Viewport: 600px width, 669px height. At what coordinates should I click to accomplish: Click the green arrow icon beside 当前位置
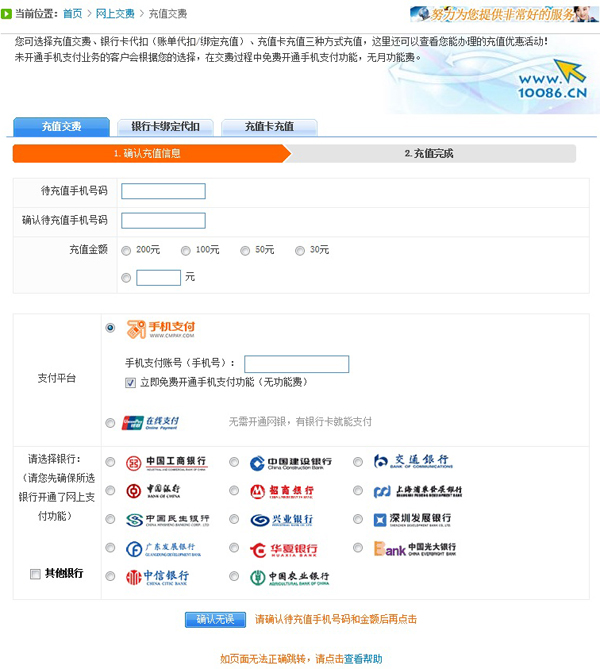6,14
